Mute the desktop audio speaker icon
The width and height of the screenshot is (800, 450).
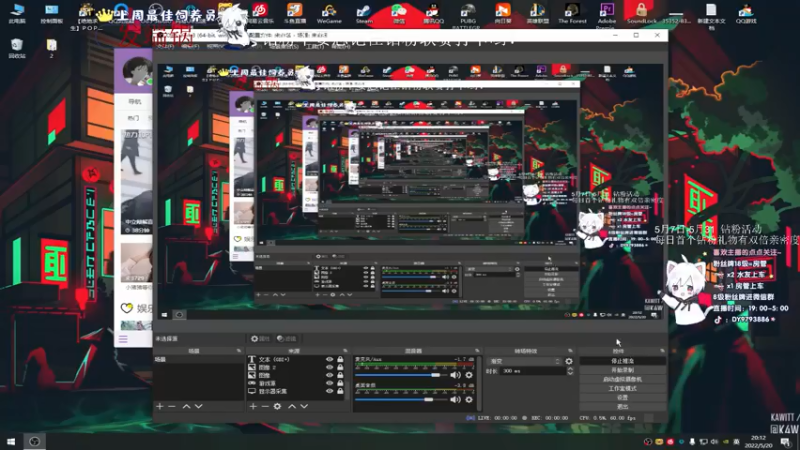click(455, 399)
